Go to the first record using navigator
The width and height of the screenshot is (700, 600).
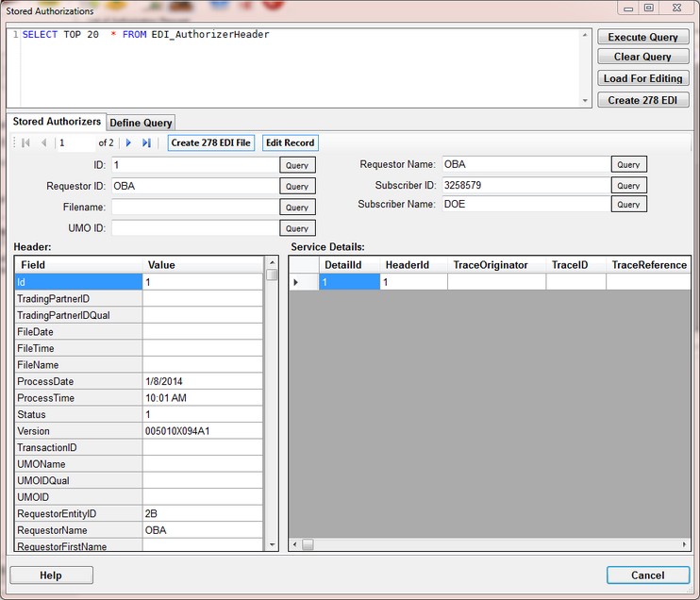(x=25, y=142)
